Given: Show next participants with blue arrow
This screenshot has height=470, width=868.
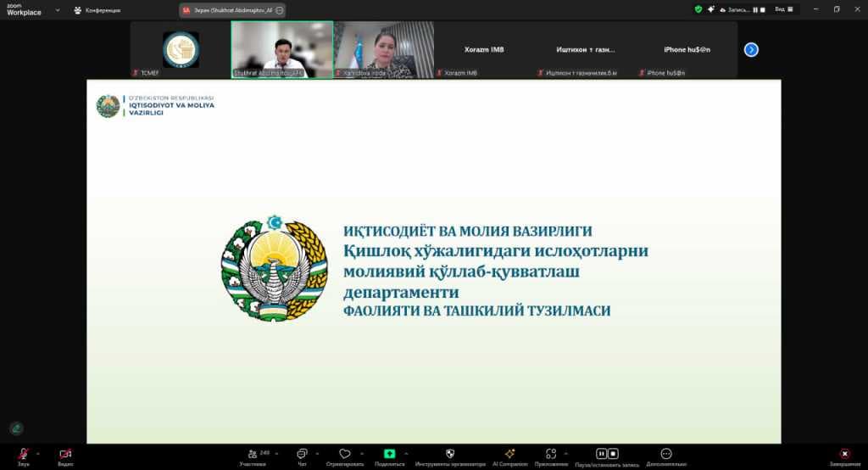Looking at the screenshot, I should [751, 50].
